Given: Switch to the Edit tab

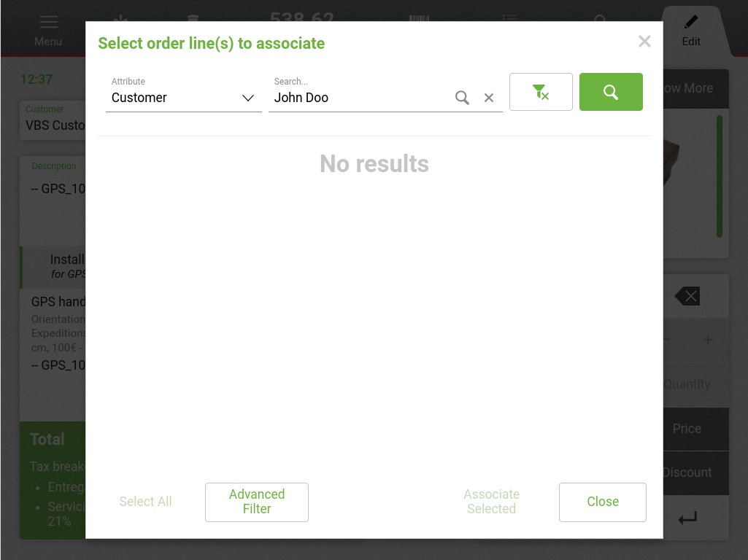Looking at the screenshot, I should coord(691,31).
